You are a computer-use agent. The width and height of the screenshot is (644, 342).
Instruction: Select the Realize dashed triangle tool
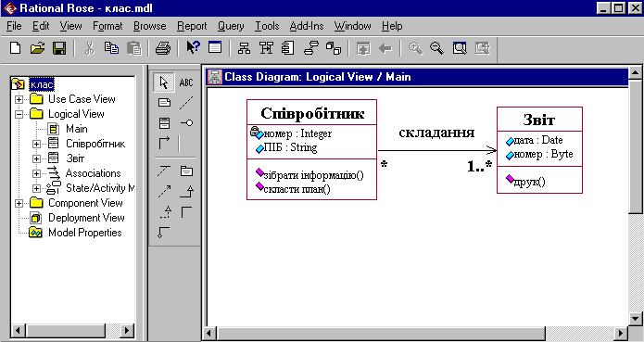pyautogui.click(x=164, y=212)
